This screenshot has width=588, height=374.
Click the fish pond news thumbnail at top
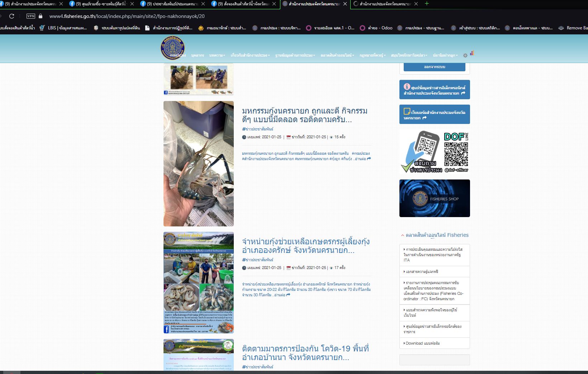coord(199,79)
